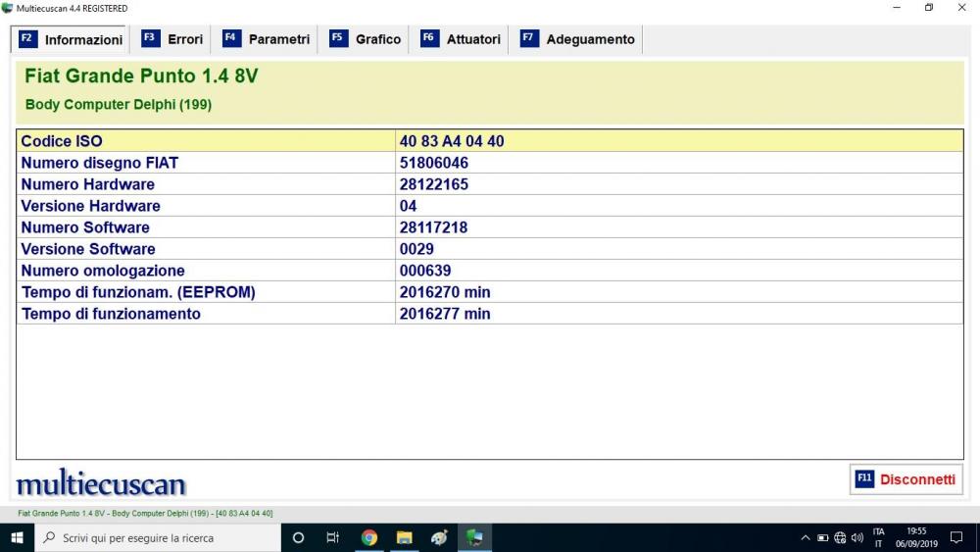Select the Codice ISO row

click(x=489, y=141)
